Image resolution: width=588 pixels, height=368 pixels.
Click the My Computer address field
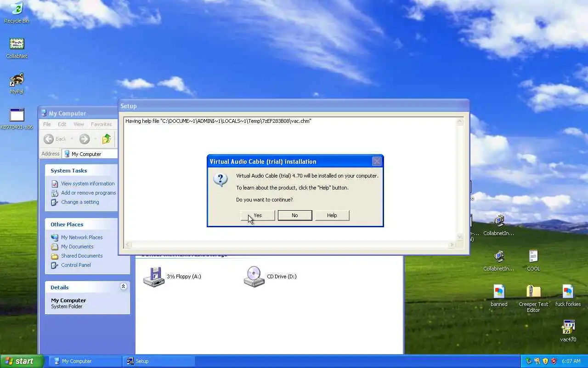(90, 154)
